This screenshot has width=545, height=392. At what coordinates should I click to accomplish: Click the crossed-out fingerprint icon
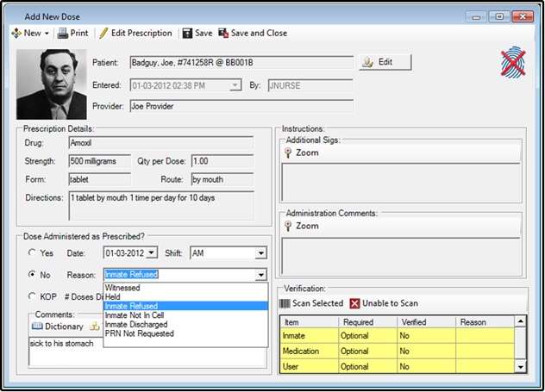[x=514, y=65]
